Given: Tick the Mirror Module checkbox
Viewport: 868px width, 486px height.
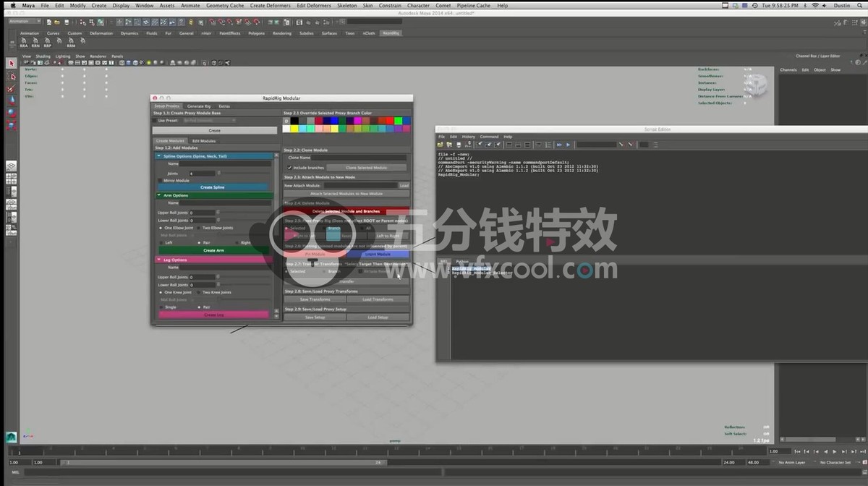Looking at the screenshot, I should click(x=161, y=180).
